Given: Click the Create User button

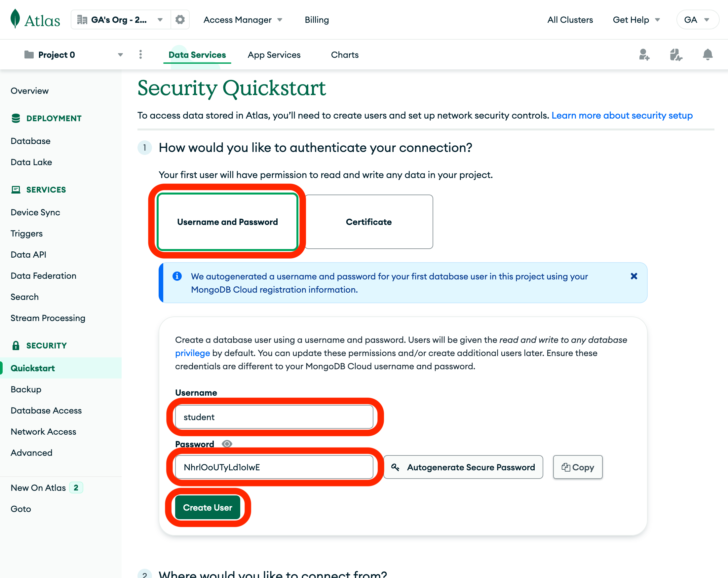Looking at the screenshot, I should click(x=207, y=507).
